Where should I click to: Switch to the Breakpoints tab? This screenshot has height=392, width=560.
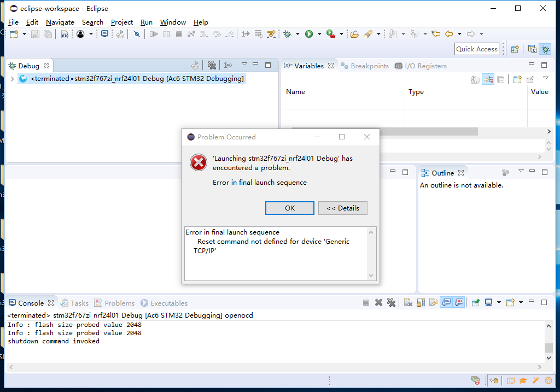click(x=365, y=66)
